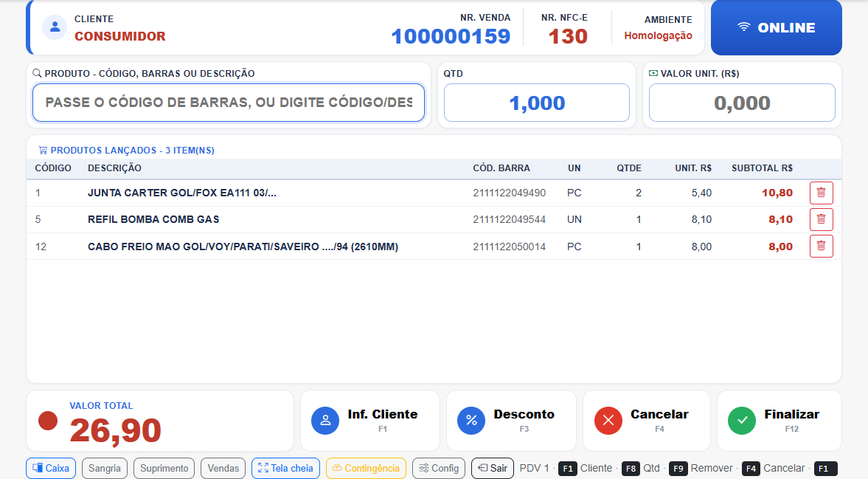Click barcode 2111122050014
This screenshot has height=479, width=868.
[510, 247]
